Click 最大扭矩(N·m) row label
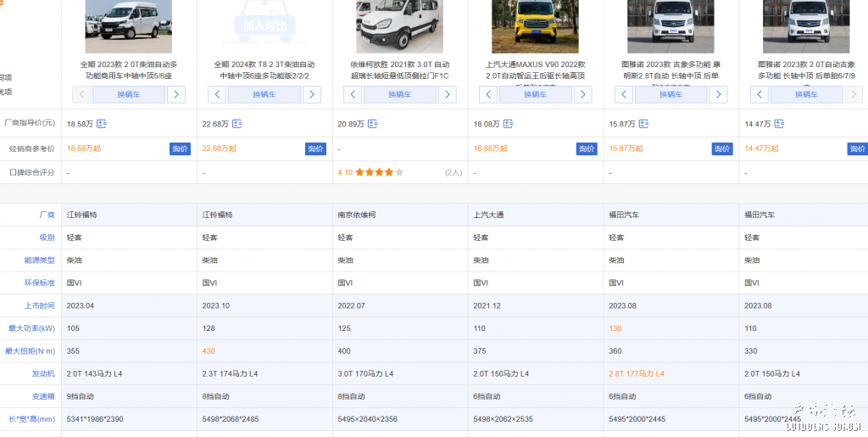The height and width of the screenshot is (437, 868). pos(31,351)
